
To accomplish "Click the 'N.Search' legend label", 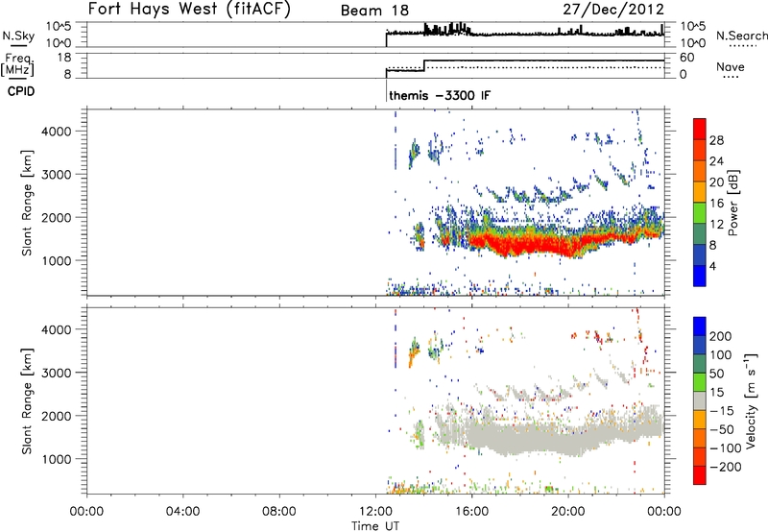I will 741,36.
